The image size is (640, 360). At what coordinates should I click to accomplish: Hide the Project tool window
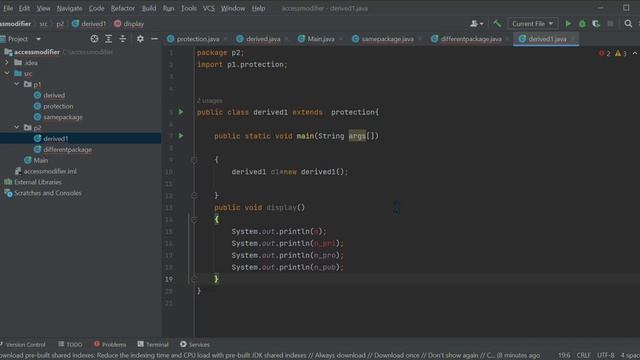(154, 39)
